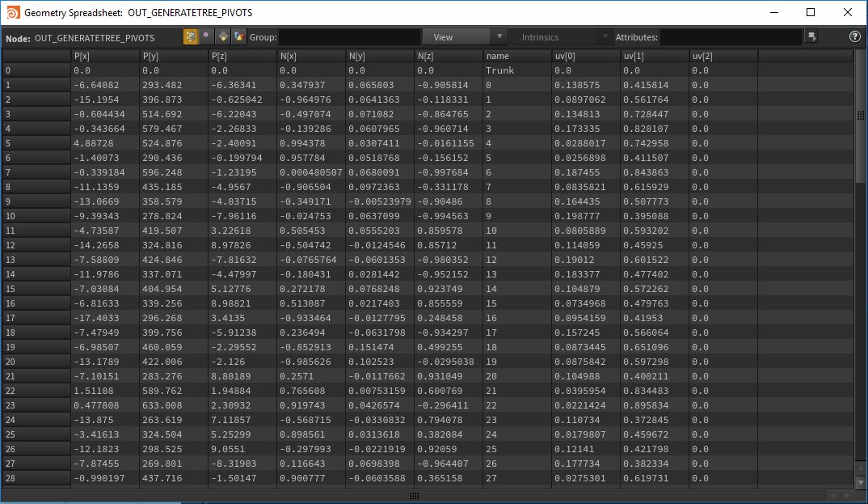Click inside the Group input field
Image resolution: width=868 pixels, height=504 pixels.
pos(349,37)
